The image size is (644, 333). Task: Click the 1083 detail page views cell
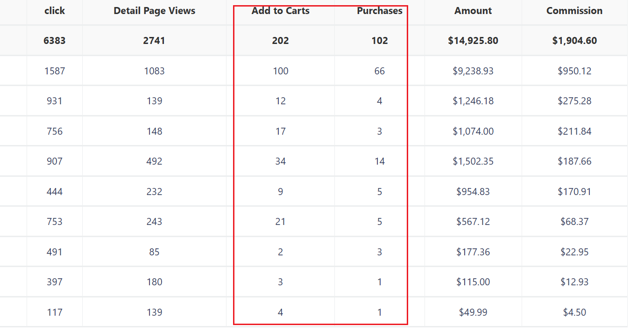[x=155, y=71]
